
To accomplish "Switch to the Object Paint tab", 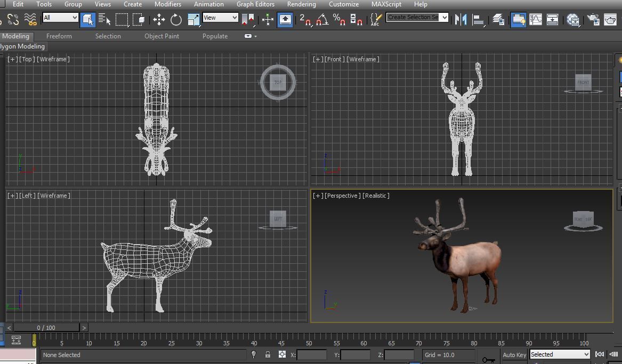I will pos(161,36).
